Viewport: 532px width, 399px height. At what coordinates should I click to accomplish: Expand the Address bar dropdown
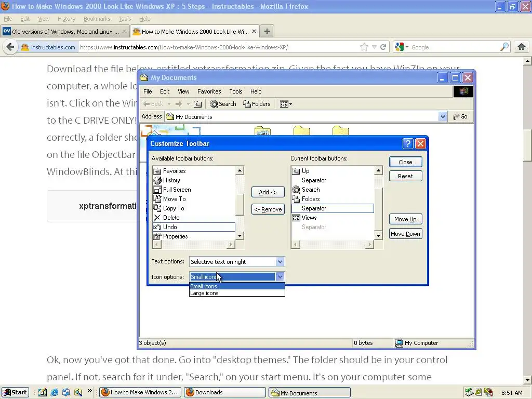tap(443, 117)
